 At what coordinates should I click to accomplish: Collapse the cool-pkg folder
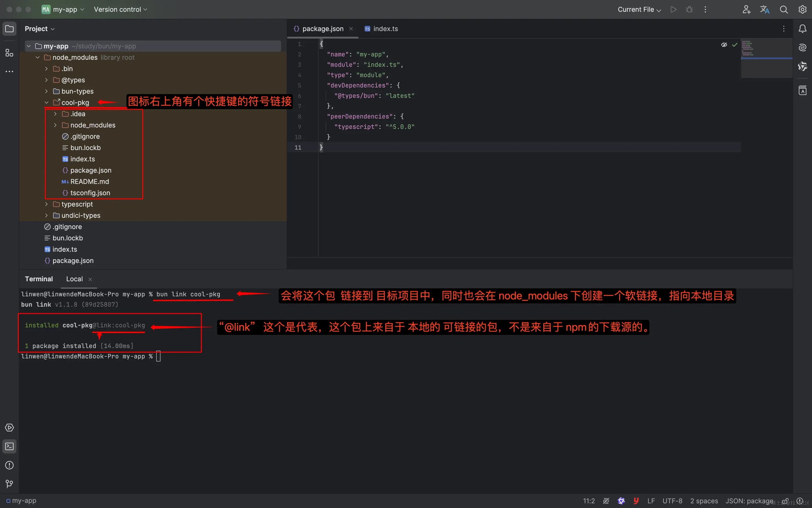click(x=46, y=102)
